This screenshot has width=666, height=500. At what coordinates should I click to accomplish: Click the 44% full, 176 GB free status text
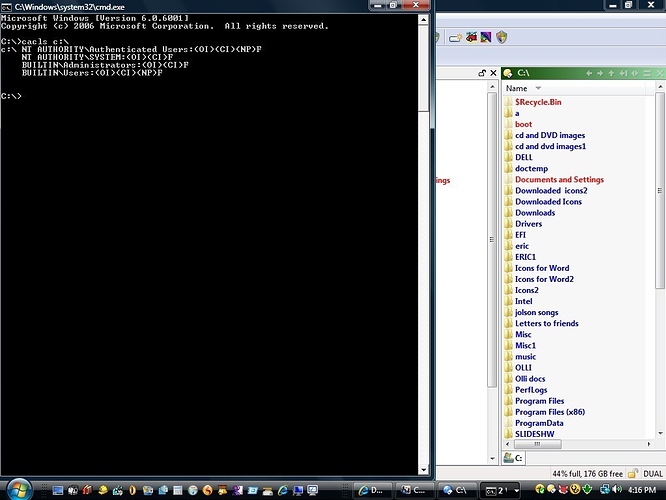click(587, 474)
